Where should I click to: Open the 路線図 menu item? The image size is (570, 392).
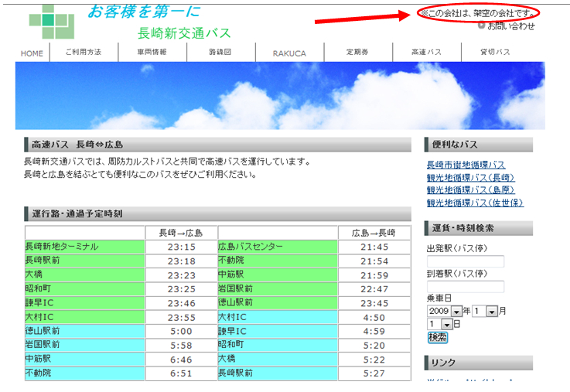pos(220,52)
